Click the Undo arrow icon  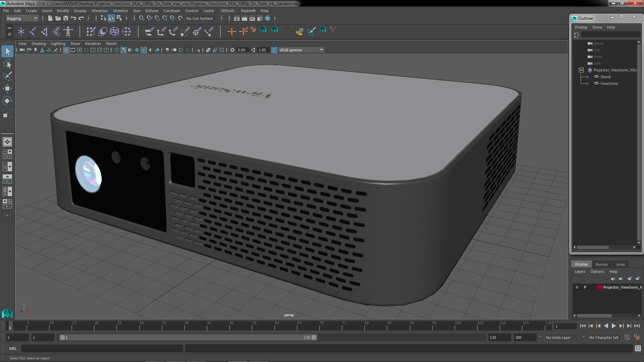73,18
